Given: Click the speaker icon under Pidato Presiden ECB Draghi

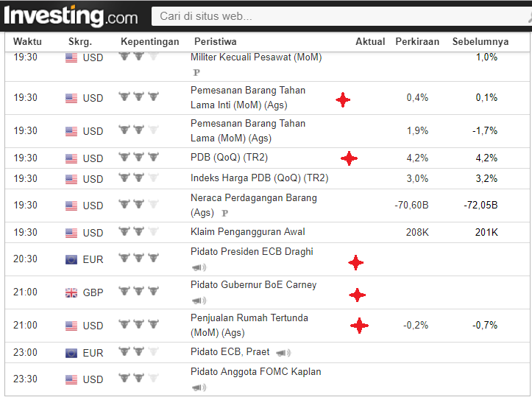Looking at the screenshot, I should coord(199,267).
